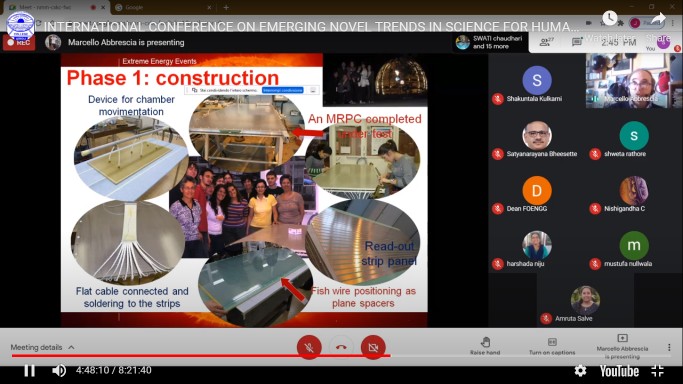Image resolution: width=683 pixels, height=384 pixels.
Task: Expand Meeting details chevron
Action: tap(71, 347)
